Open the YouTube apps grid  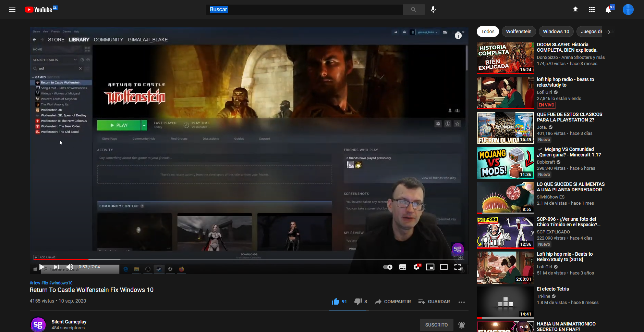pos(592,10)
